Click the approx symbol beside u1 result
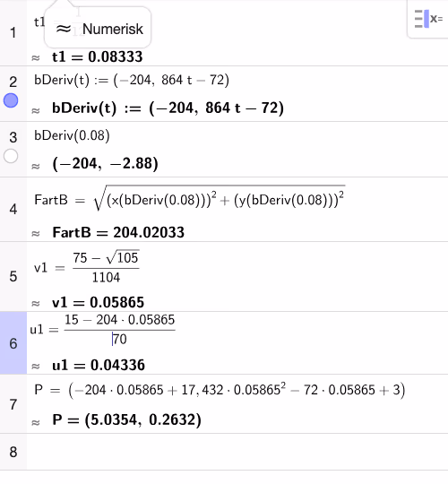This screenshot has width=448, height=484. [x=36, y=366]
